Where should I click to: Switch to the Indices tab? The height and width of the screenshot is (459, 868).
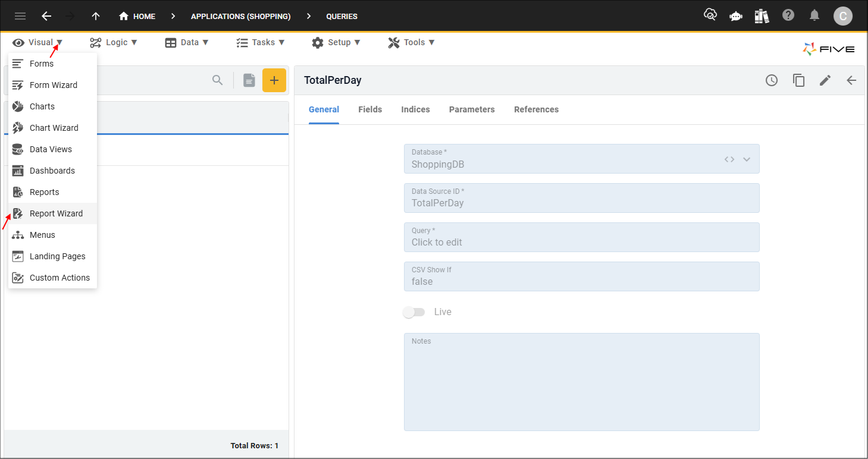(415, 110)
